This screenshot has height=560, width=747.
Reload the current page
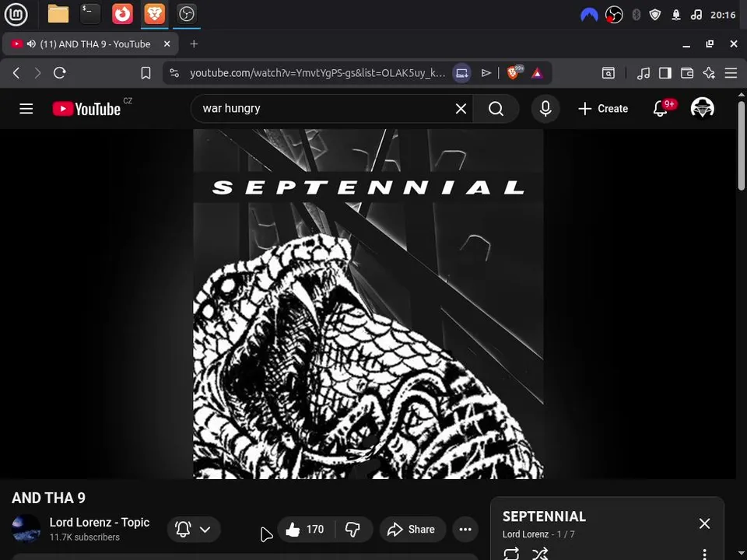coord(60,73)
